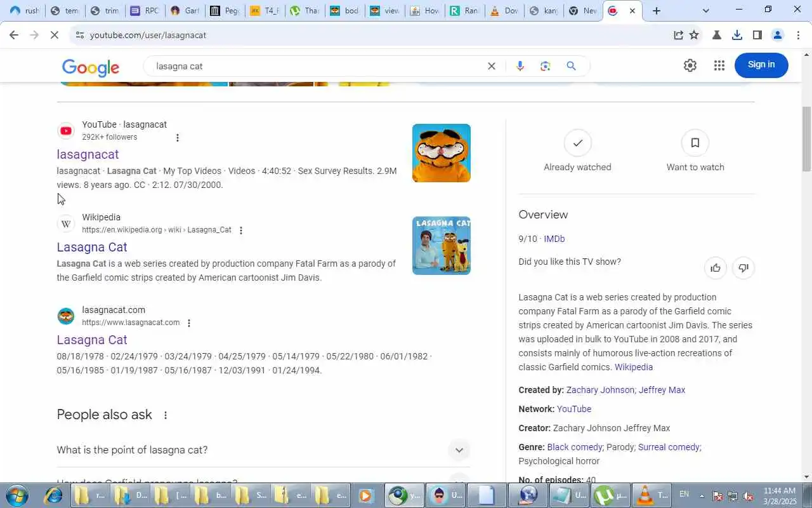812x508 pixels.
Task: Open Google search settings gear
Action: [690, 65]
